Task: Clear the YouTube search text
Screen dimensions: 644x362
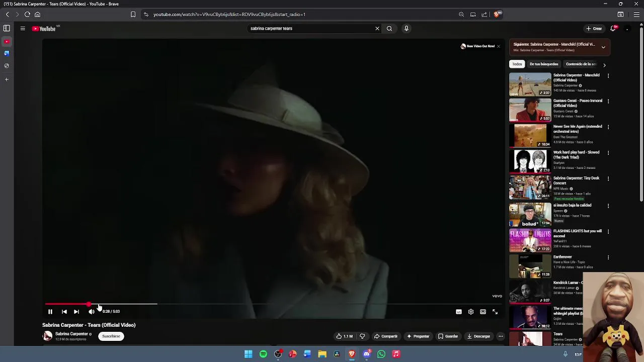Action: [377, 29]
